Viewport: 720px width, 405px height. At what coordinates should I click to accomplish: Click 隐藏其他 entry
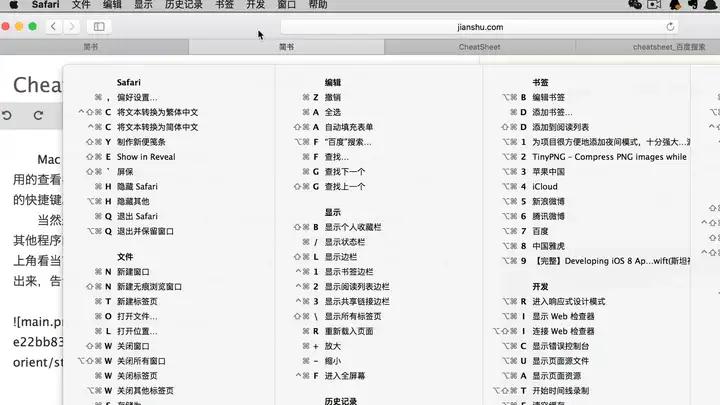(x=133, y=201)
